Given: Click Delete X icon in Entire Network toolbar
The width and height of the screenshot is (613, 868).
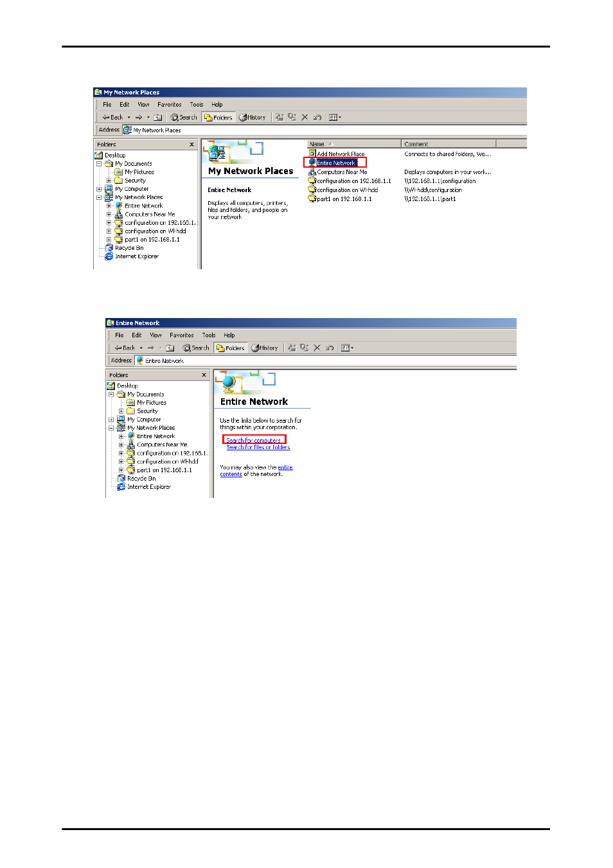Looking at the screenshot, I should pos(317,348).
